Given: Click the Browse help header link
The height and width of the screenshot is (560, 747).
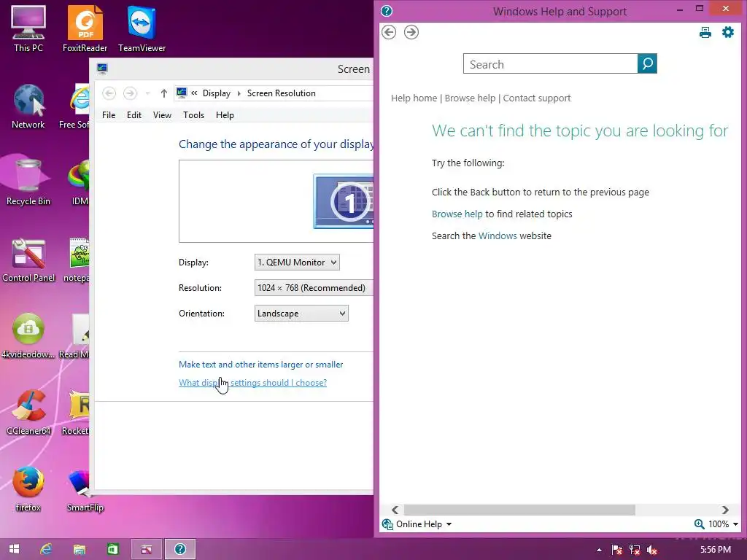Looking at the screenshot, I should [x=471, y=98].
